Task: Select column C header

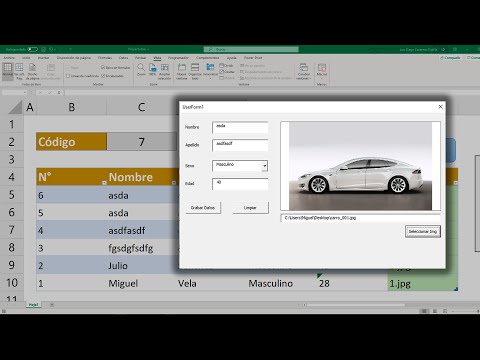Action: (x=141, y=107)
